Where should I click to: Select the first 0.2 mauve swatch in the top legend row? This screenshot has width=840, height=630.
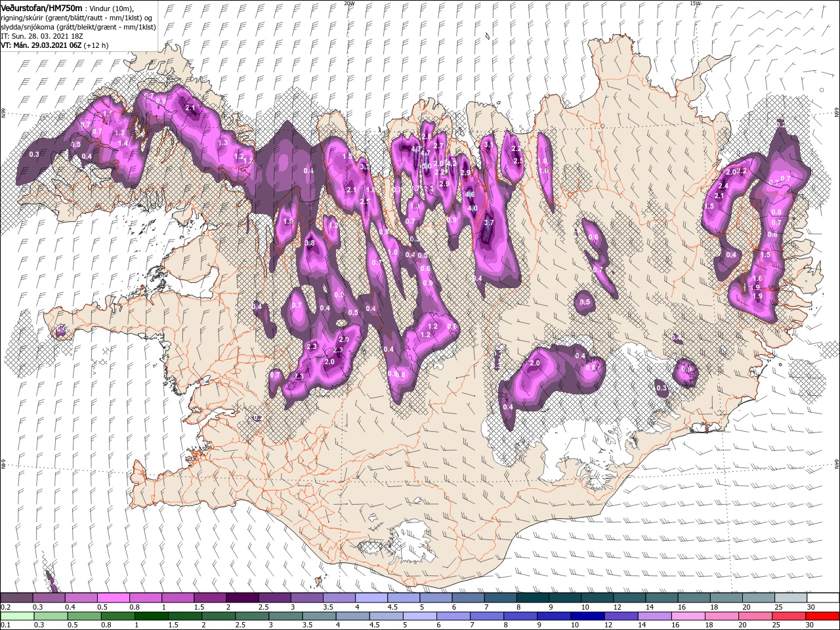(16, 598)
